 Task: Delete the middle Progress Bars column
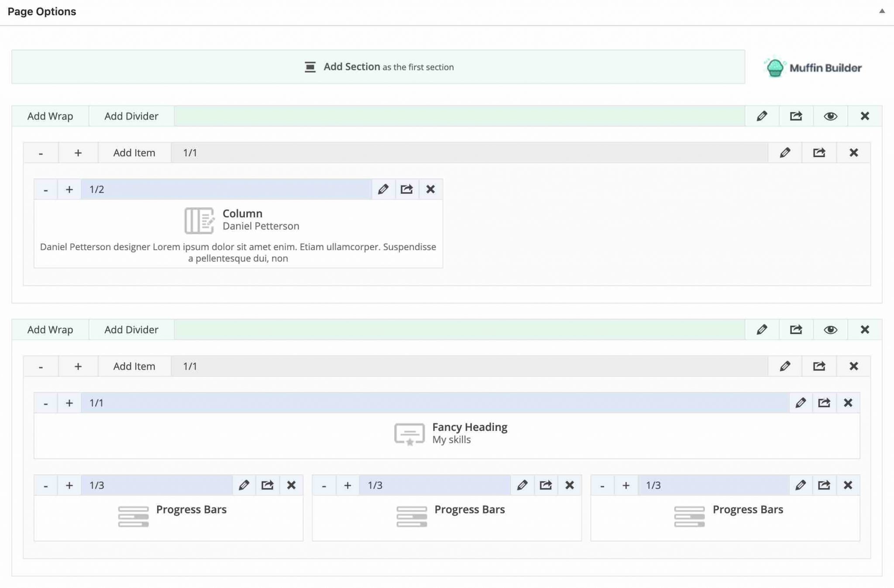click(570, 485)
